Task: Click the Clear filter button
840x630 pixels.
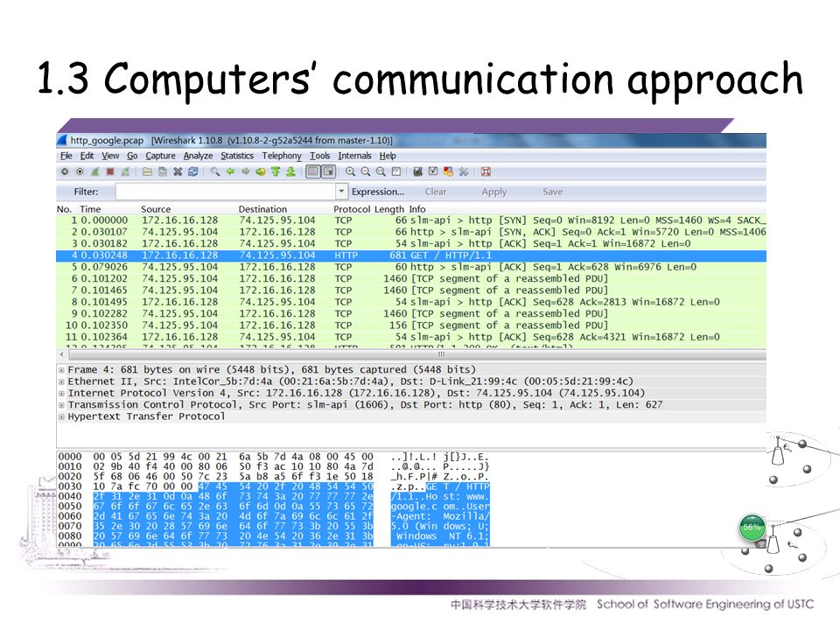Action: pos(436,192)
